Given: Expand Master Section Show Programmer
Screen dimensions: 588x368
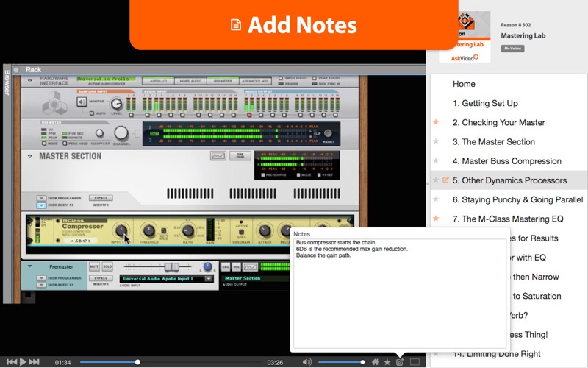Looking at the screenshot, I should click(x=41, y=198).
